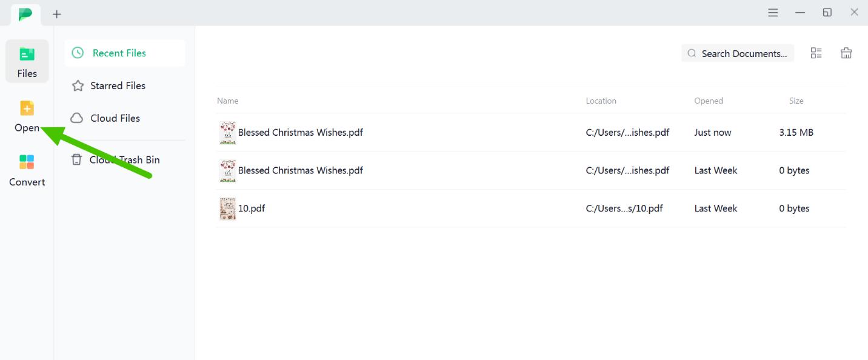Sort files by the Opened column header
868x360 pixels.
coord(709,101)
